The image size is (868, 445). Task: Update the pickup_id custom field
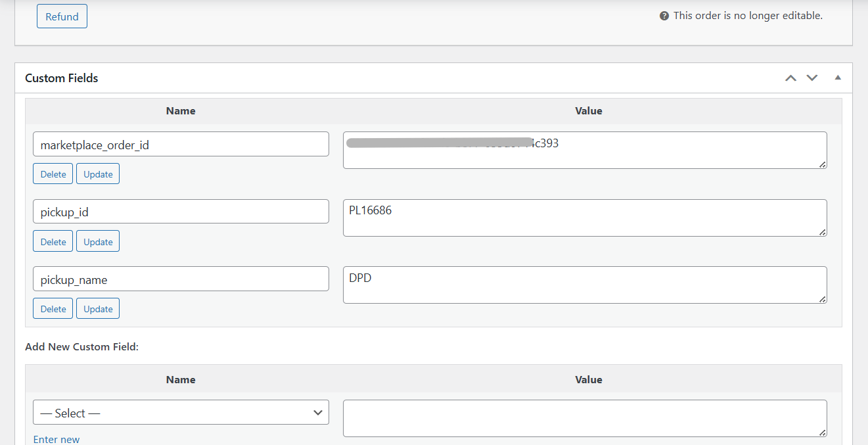pyautogui.click(x=98, y=242)
